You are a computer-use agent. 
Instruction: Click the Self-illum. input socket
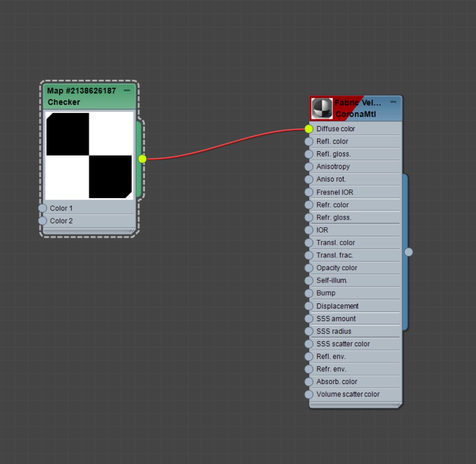click(x=309, y=280)
